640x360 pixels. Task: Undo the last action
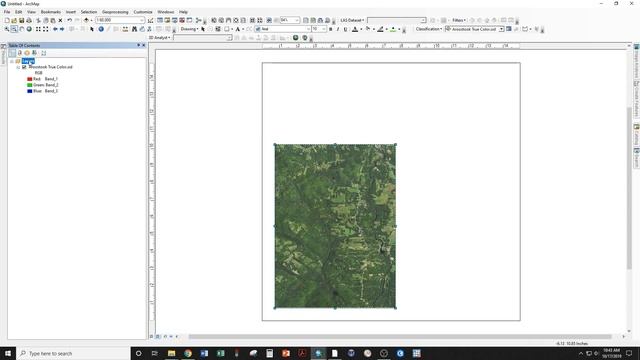click(70, 20)
